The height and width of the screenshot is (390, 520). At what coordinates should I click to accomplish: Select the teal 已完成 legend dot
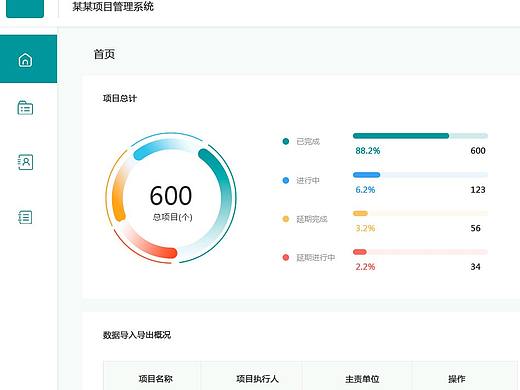click(286, 141)
